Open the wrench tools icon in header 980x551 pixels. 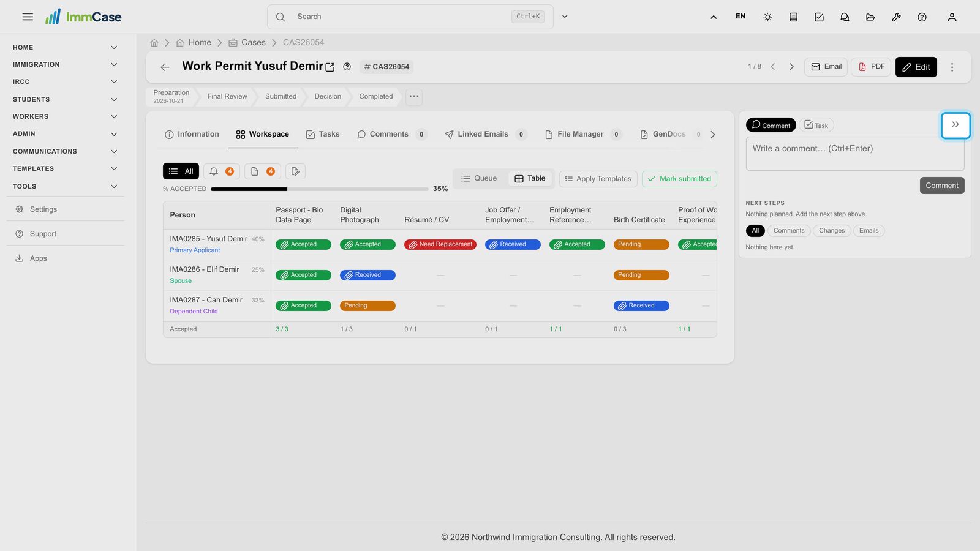(x=896, y=17)
